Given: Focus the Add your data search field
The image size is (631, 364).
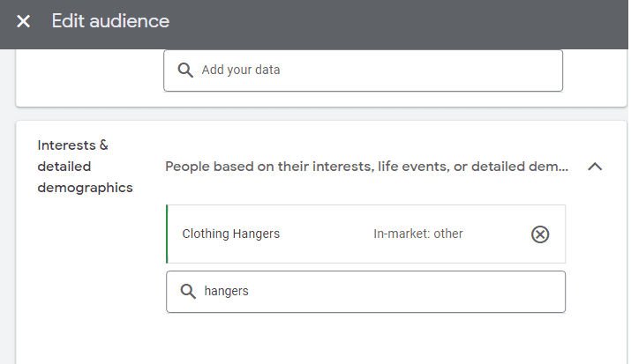Looking at the screenshot, I should tap(371, 71).
